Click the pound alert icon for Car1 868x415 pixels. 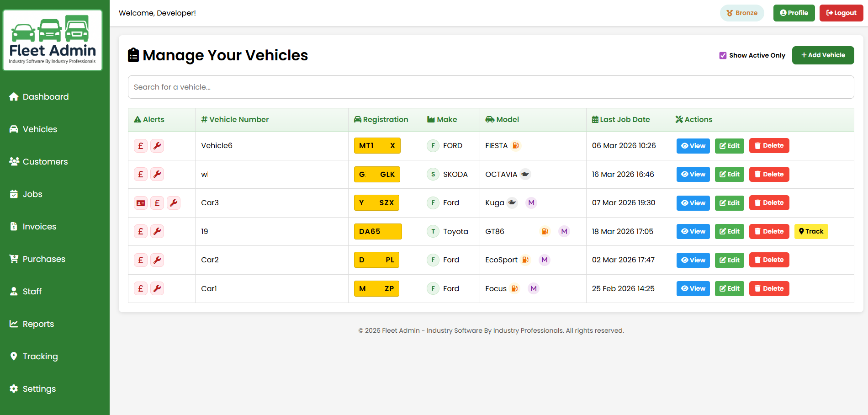(141, 288)
